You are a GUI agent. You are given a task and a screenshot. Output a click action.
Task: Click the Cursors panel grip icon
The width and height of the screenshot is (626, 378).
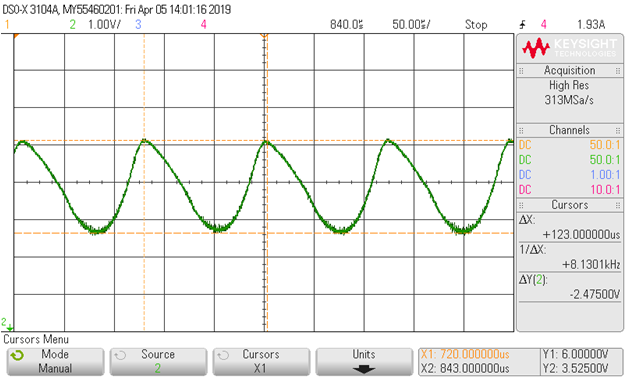[x=521, y=205]
